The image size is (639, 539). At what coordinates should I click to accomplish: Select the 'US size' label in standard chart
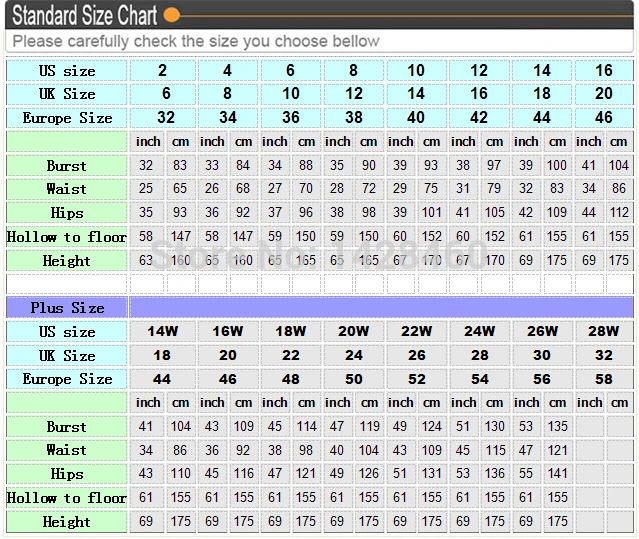(x=67, y=71)
